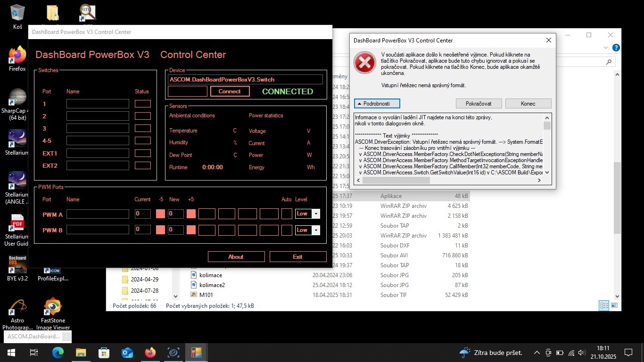Viewport: 644px width, 362px height.
Task: Click Pokračovat button in error dialog
Action: tap(479, 103)
